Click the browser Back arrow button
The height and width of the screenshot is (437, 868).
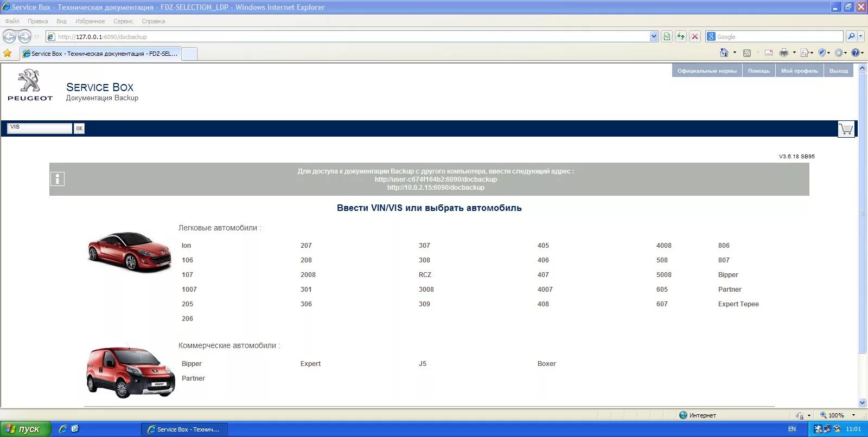(9, 36)
